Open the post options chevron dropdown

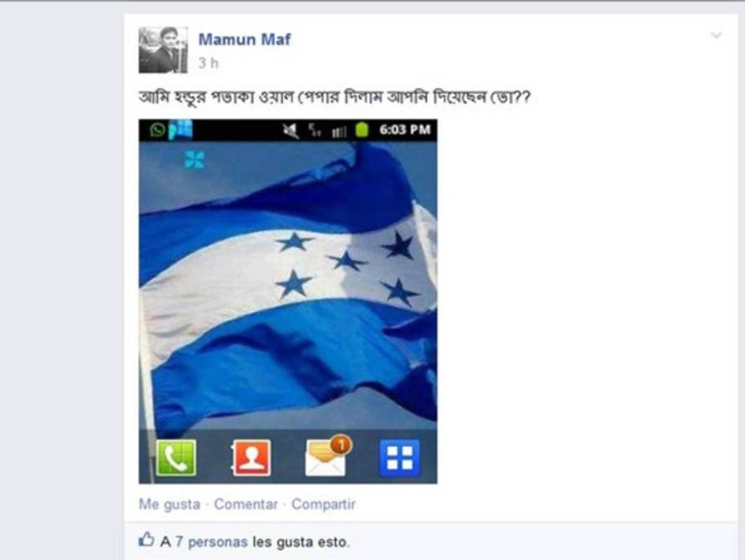pyautogui.click(x=716, y=35)
